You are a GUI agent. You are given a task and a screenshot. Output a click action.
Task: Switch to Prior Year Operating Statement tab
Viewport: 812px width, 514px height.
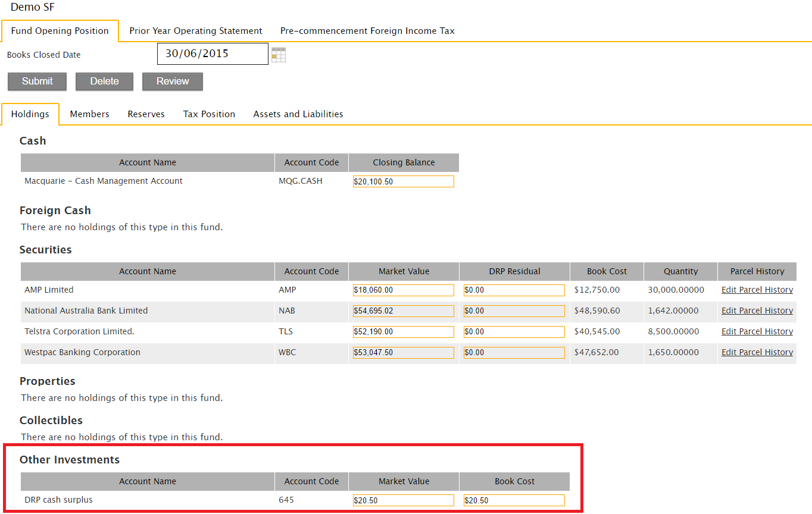(196, 30)
